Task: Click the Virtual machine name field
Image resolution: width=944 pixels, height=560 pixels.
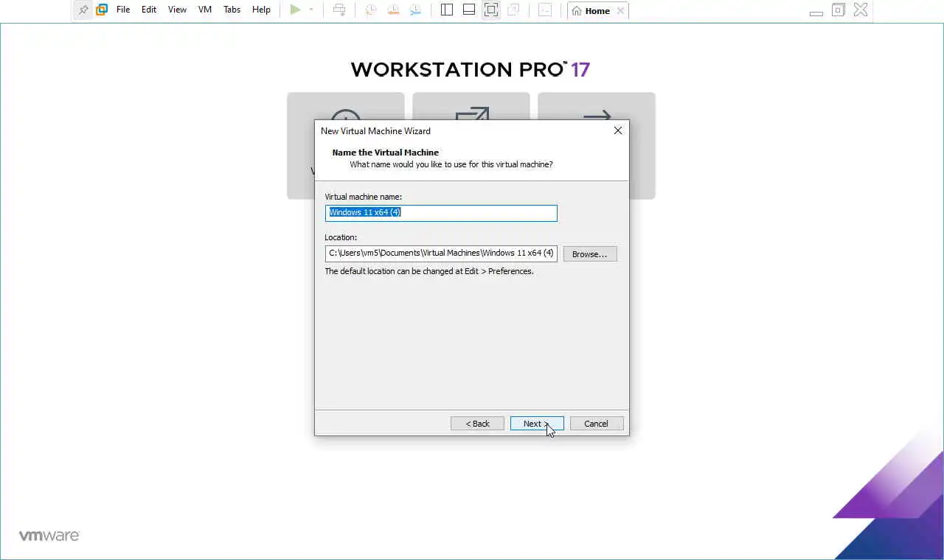Action: (x=441, y=213)
